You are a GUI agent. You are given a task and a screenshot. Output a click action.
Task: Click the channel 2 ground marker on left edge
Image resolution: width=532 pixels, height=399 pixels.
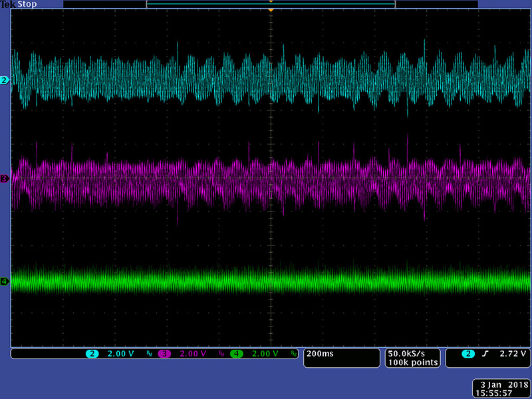click(x=5, y=80)
